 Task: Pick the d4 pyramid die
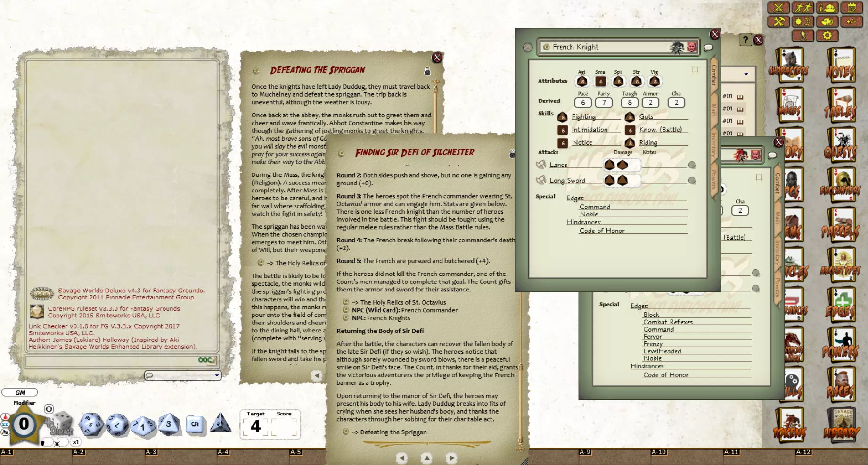pos(221,423)
